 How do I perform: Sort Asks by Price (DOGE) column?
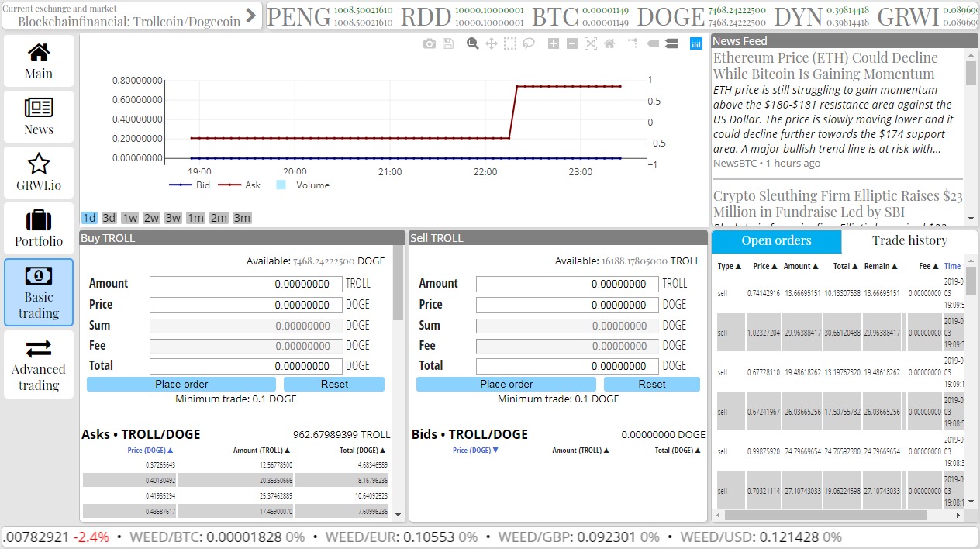(x=150, y=451)
